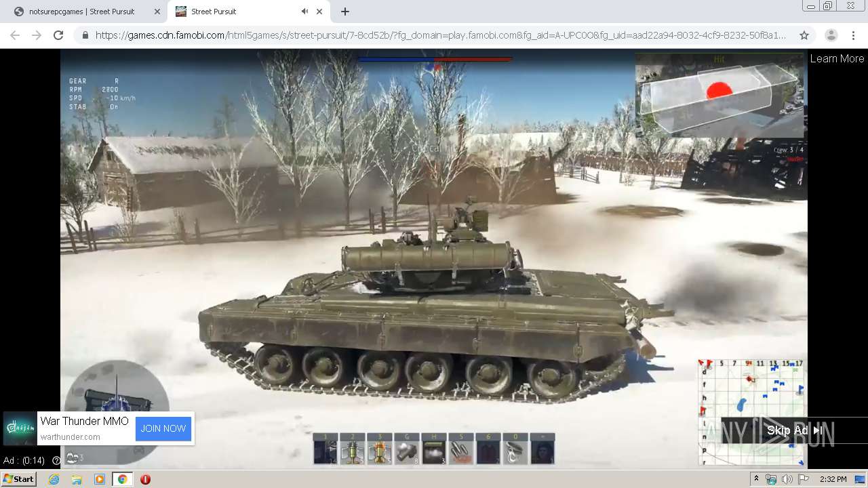Click the Chrome taskbar button
868x488 pixels.
pyautogui.click(x=122, y=479)
